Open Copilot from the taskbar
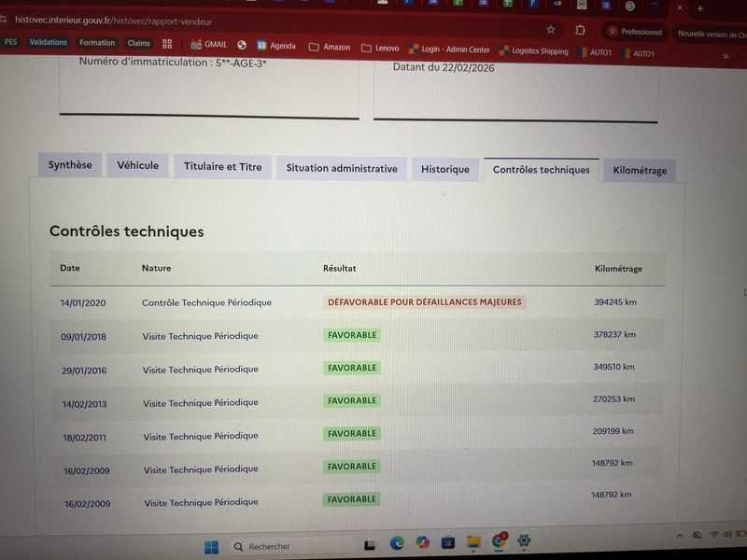This screenshot has height=560, width=747. (422, 542)
